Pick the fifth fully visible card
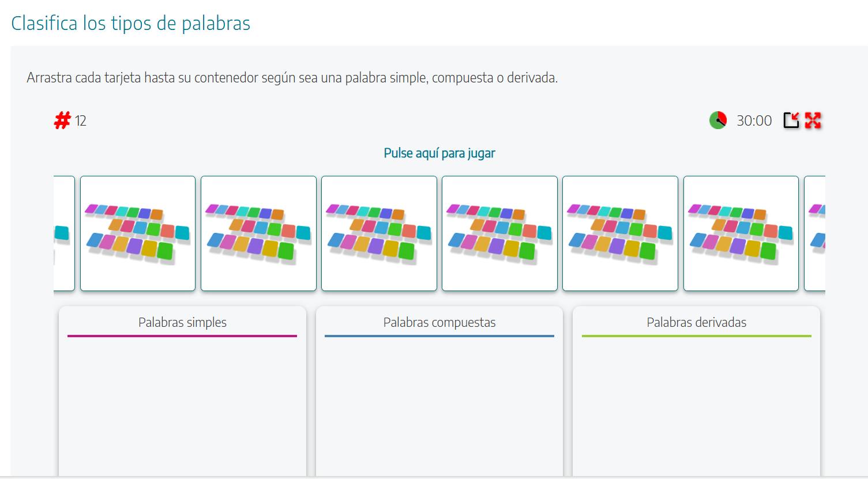 coord(620,233)
